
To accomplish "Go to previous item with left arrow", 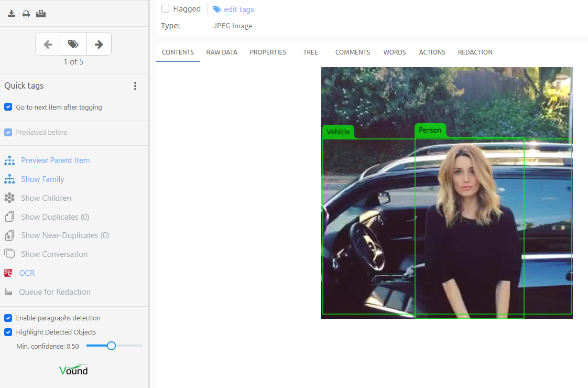I will [x=48, y=45].
